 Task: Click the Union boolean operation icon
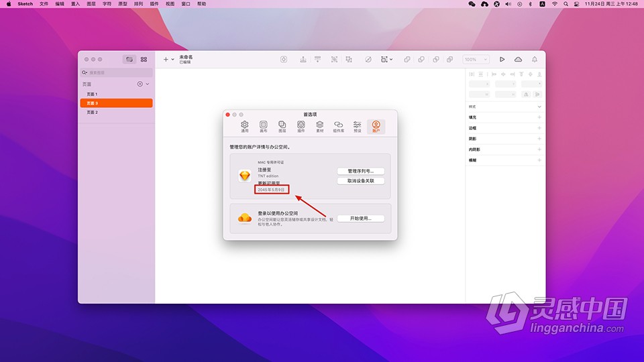click(407, 60)
